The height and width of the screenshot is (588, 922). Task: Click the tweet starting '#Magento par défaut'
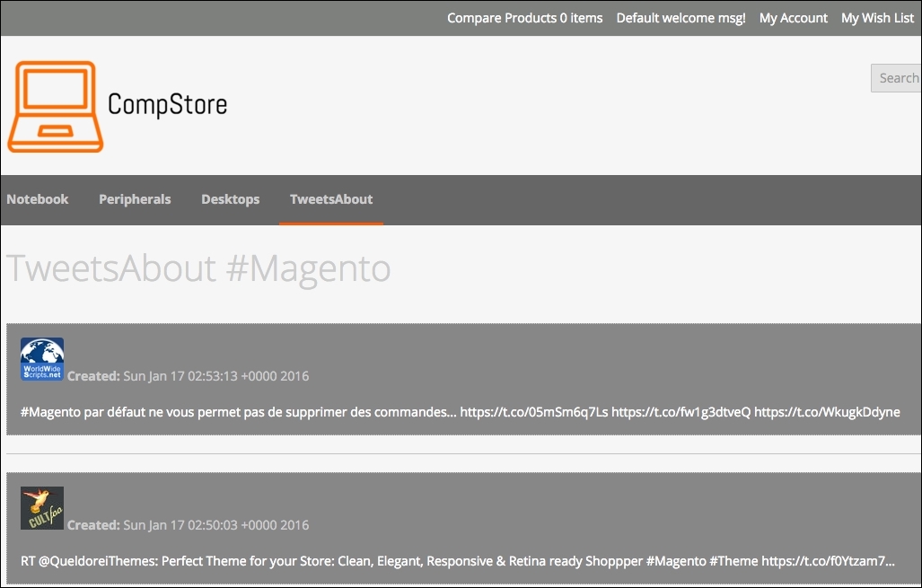click(461, 412)
